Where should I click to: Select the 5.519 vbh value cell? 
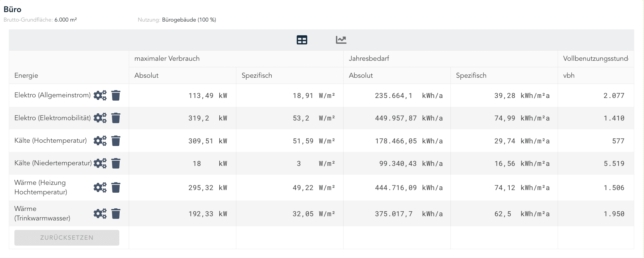(614, 164)
